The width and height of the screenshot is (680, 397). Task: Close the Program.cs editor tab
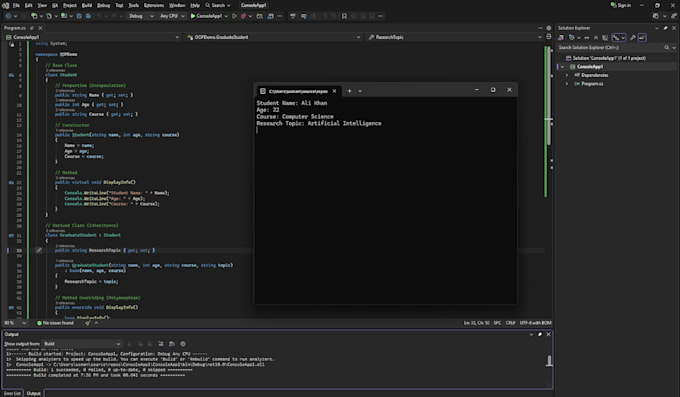click(40, 28)
